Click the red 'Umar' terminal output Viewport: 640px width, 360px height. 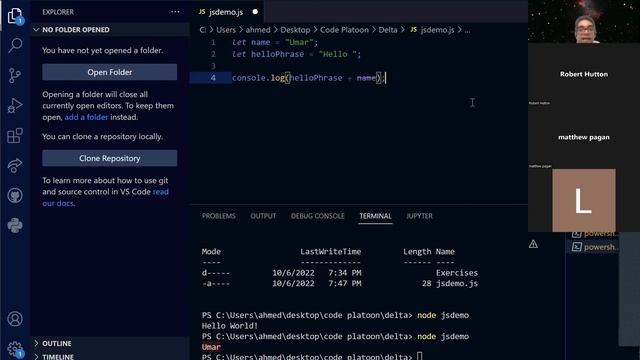(x=211, y=347)
